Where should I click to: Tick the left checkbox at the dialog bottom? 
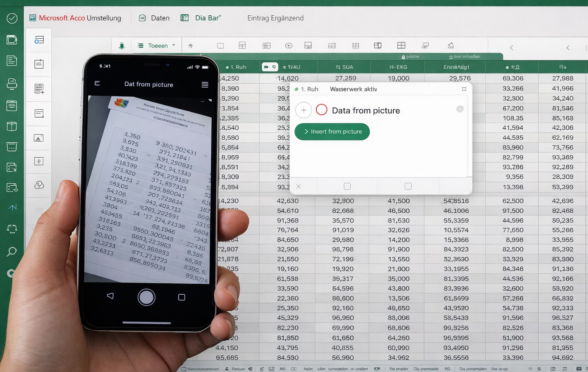tap(347, 186)
